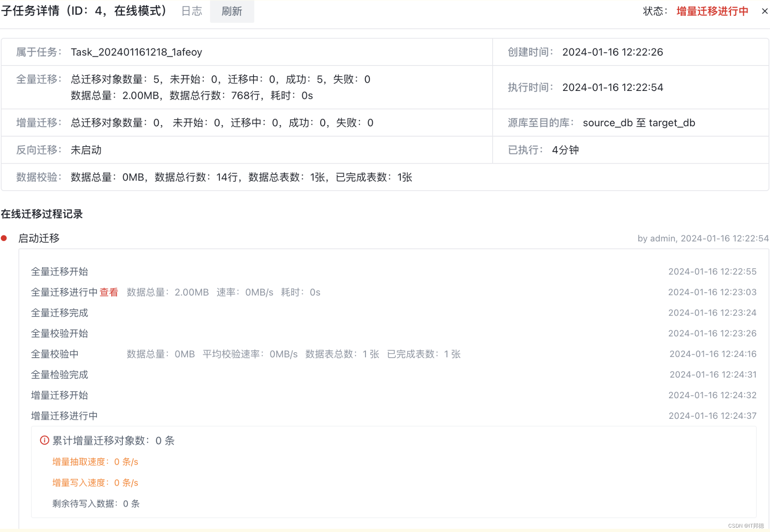Click the 全量校验中 log entry
770x532 pixels.
click(x=55, y=354)
